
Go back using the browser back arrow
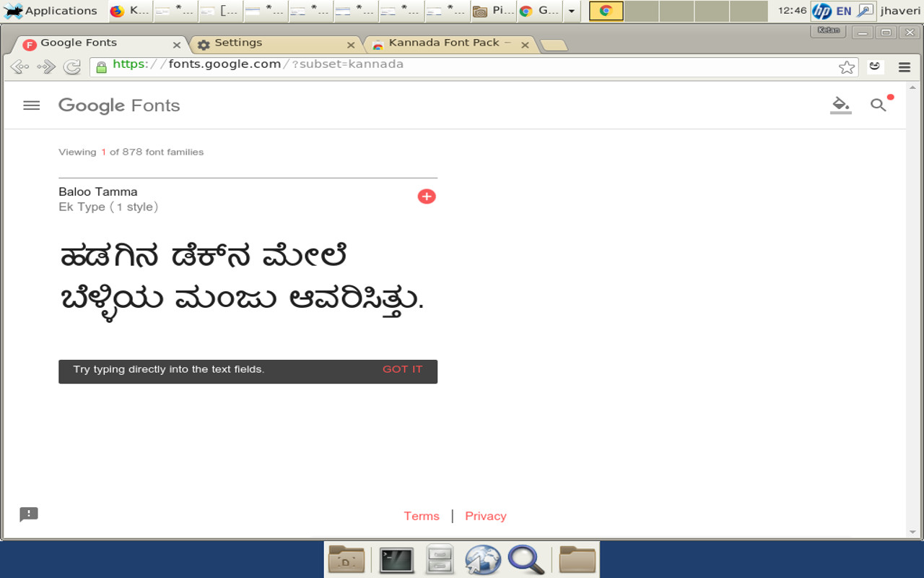[19, 66]
